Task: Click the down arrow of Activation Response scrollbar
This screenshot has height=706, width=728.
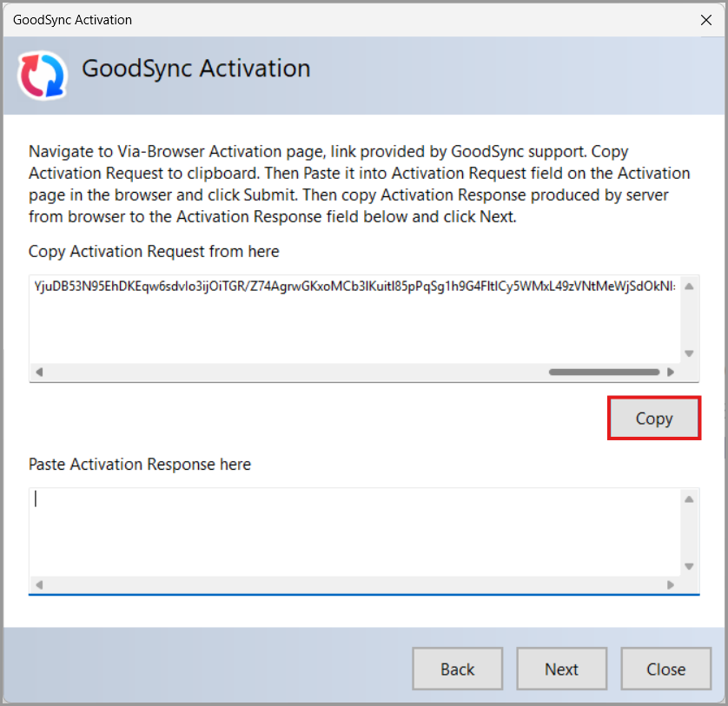Action: [689, 566]
